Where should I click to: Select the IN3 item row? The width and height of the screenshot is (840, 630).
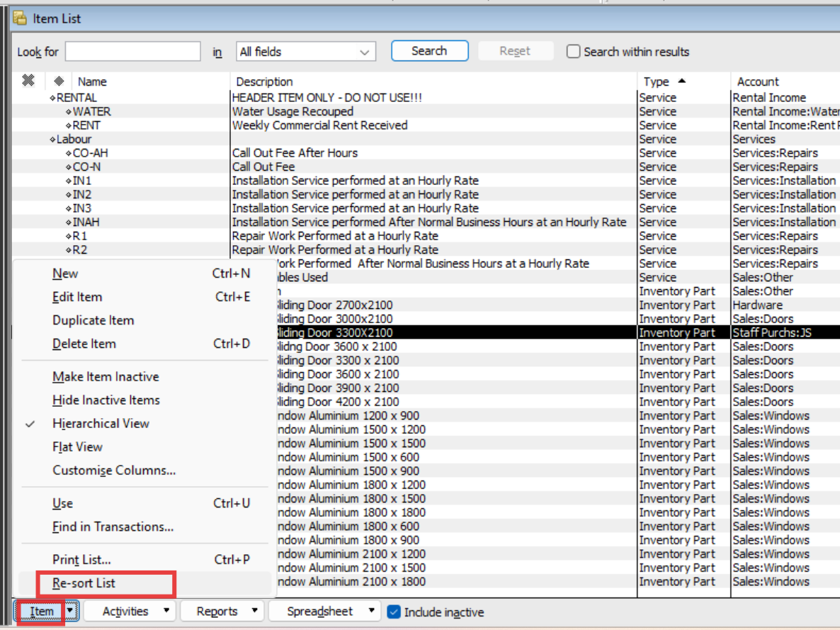point(426,208)
